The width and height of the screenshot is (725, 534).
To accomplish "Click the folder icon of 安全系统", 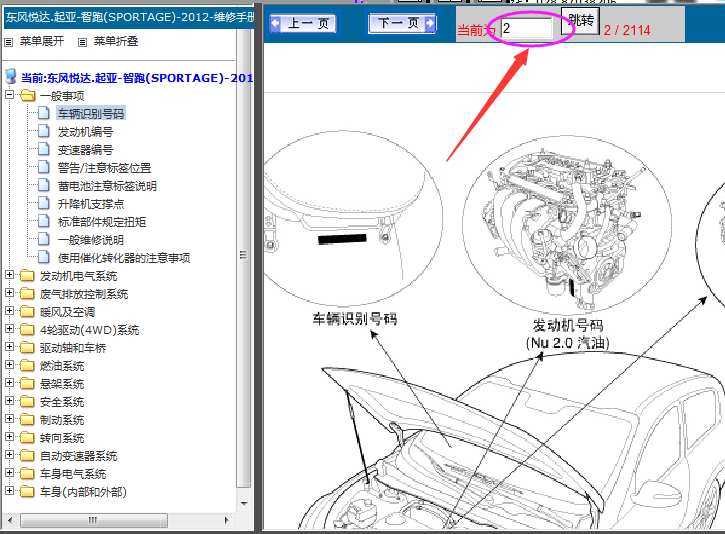I will coord(27,402).
